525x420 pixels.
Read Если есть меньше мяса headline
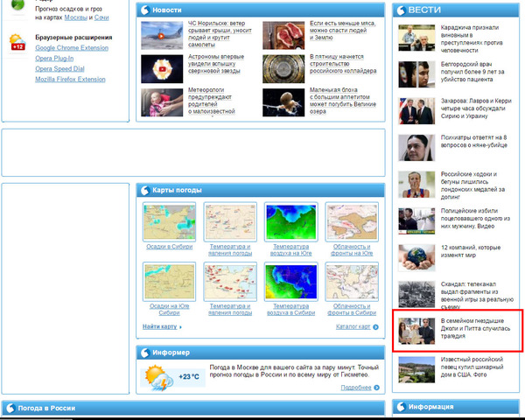[x=342, y=30]
